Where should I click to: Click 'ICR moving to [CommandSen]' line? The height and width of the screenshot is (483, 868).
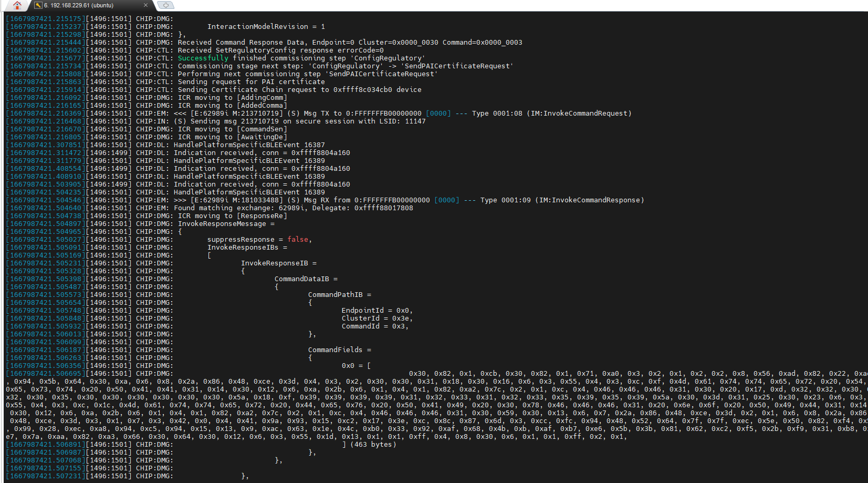pyautogui.click(x=233, y=129)
